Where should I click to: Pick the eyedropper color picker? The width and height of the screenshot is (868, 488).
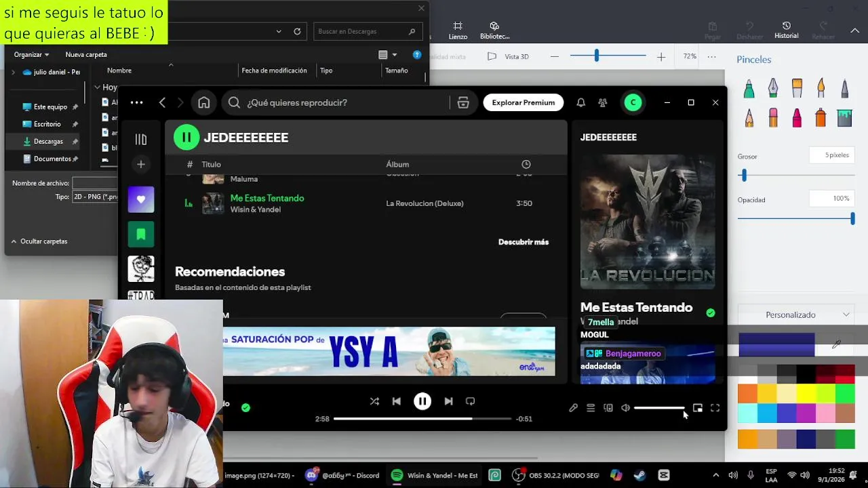pos(837,345)
